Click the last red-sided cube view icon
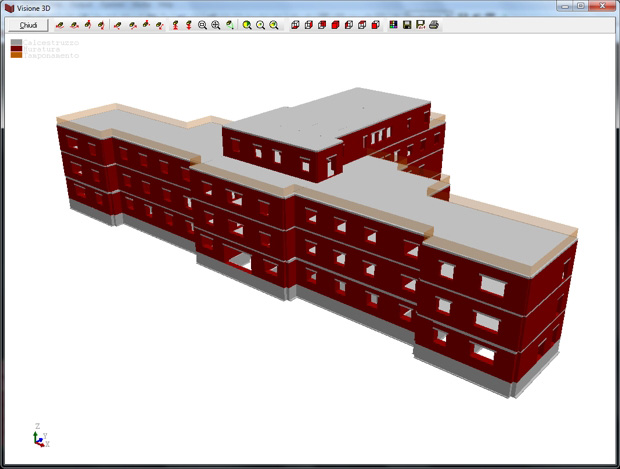 (x=376, y=25)
